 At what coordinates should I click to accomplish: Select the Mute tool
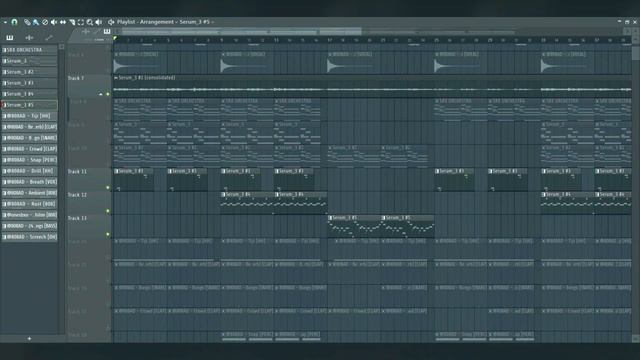pos(54,22)
